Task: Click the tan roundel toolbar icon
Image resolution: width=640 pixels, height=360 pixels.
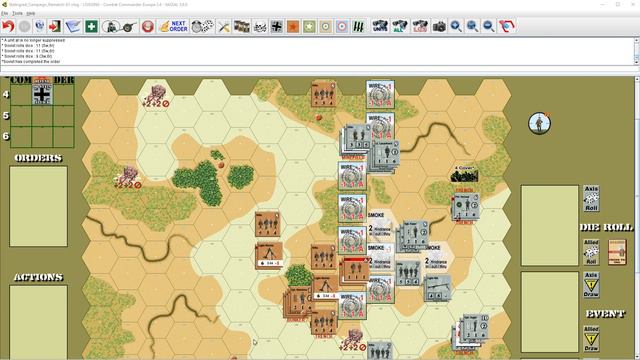Action: click(326, 27)
